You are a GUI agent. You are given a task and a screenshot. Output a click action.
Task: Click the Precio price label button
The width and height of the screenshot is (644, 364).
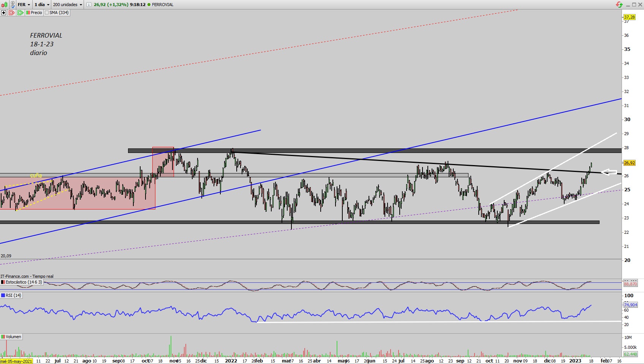34,13
